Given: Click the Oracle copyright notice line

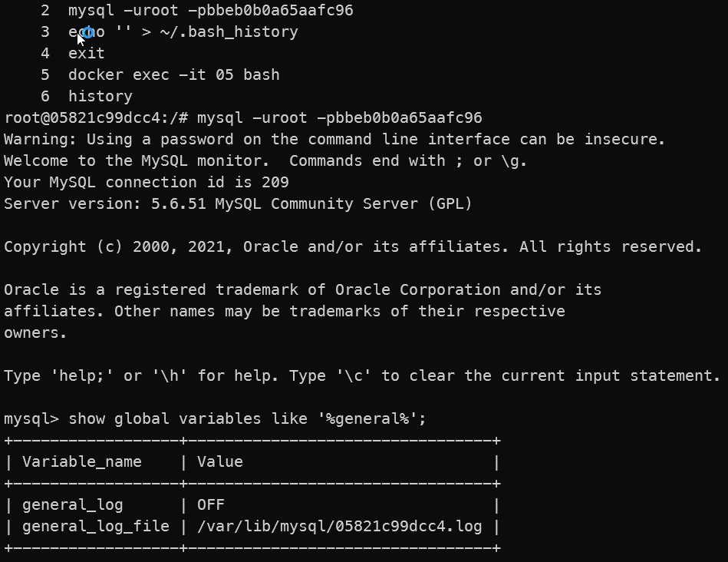Looking at the screenshot, I should (354, 246).
